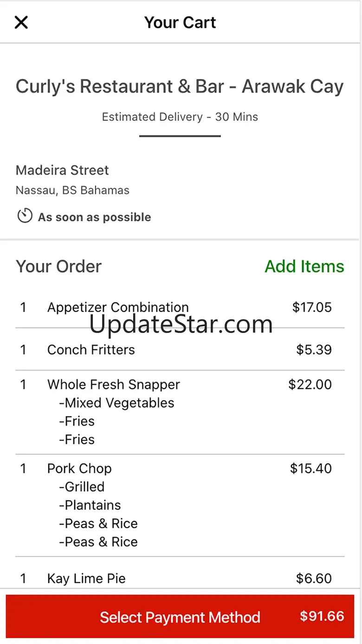Select the Appetizer Combination order item
Viewport: 362px width, 644px height.
(x=118, y=307)
